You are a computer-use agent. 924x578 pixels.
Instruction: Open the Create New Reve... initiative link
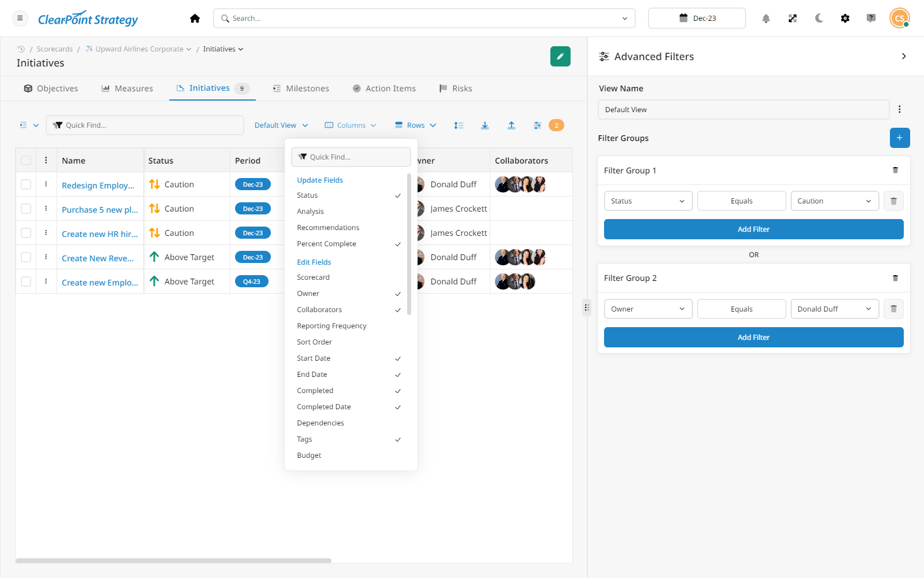[98, 258]
